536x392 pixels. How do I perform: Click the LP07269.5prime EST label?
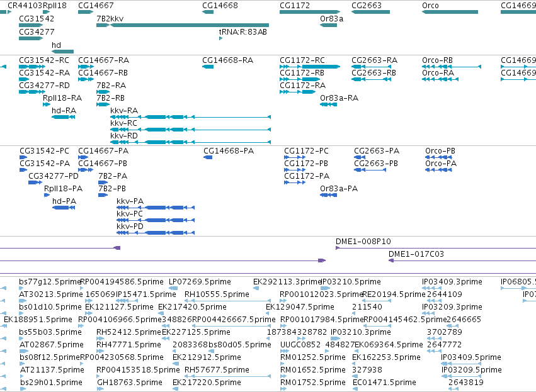coord(200,282)
